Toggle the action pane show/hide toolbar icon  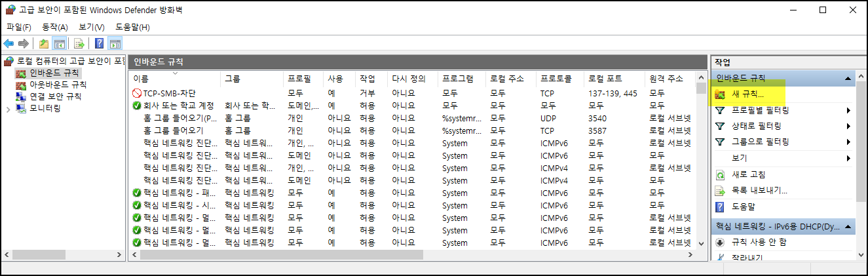(x=115, y=44)
